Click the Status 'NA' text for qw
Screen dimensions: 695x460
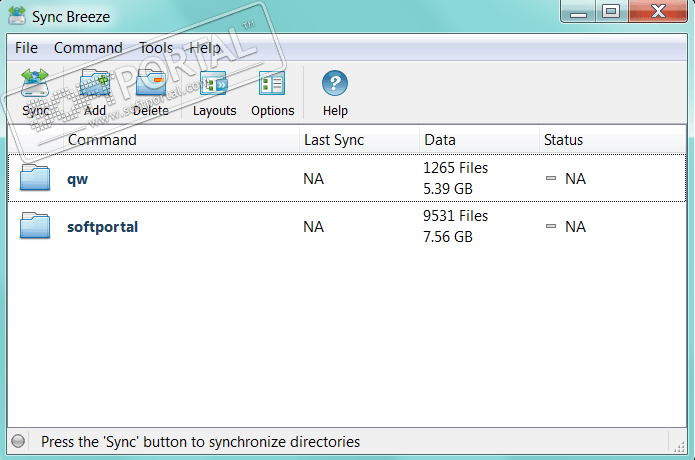tap(575, 179)
